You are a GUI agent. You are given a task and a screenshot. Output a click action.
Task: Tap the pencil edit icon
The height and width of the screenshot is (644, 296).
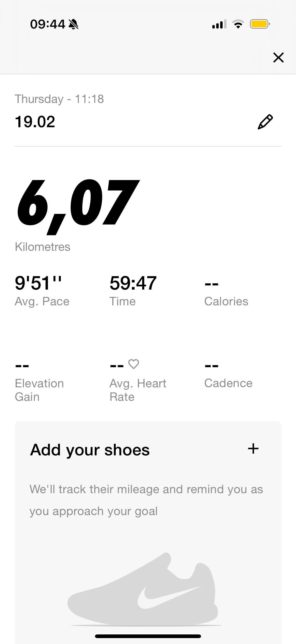[265, 122]
